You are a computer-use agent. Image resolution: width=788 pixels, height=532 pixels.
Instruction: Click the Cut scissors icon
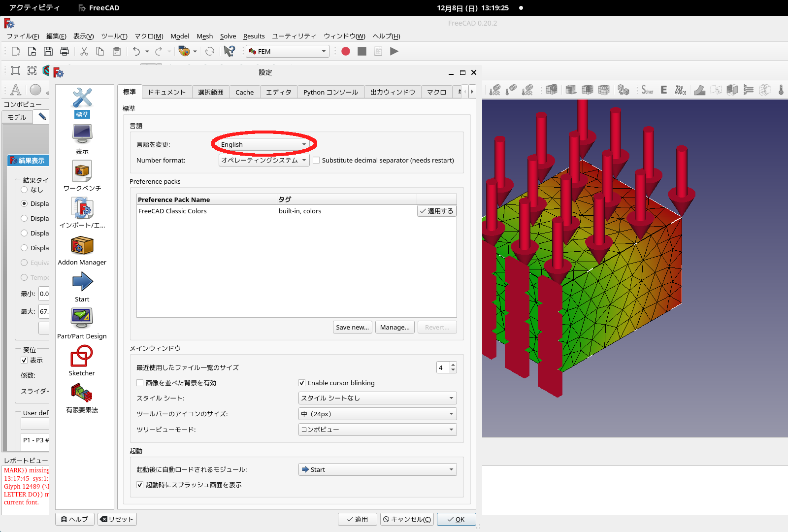click(84, 51)
